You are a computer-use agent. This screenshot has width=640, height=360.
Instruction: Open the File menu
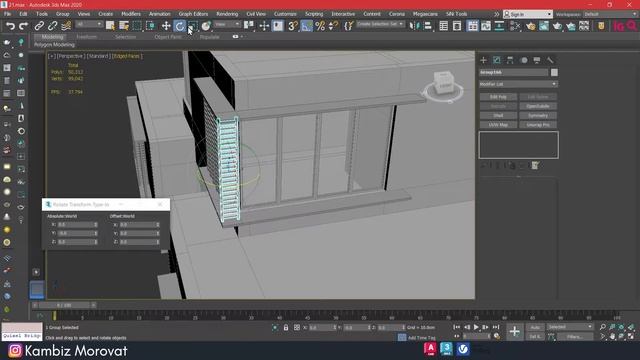click(x=8, y=14)
